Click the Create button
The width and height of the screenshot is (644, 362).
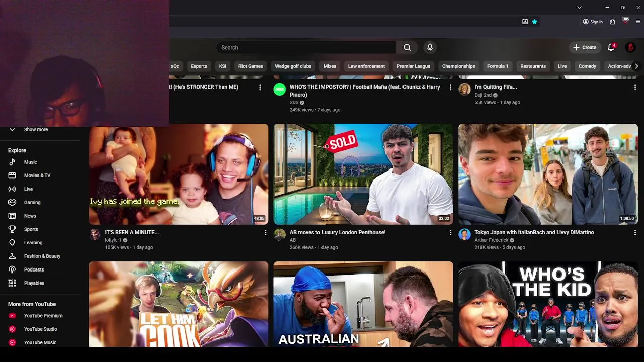(585, 47)
